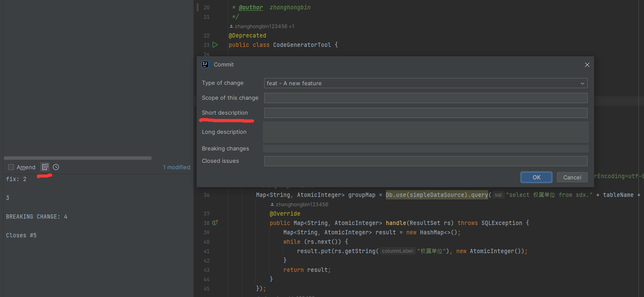Click the "BREAKING CHANGE: 4" commit message line

click(37, 216)
